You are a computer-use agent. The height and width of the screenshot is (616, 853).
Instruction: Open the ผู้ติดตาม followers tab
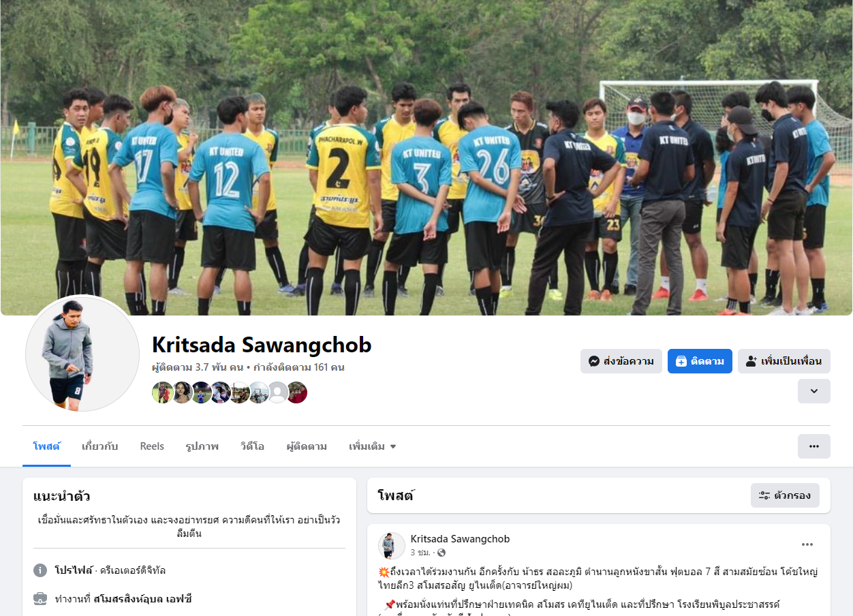pyautogui.click(x=307, y=446)
